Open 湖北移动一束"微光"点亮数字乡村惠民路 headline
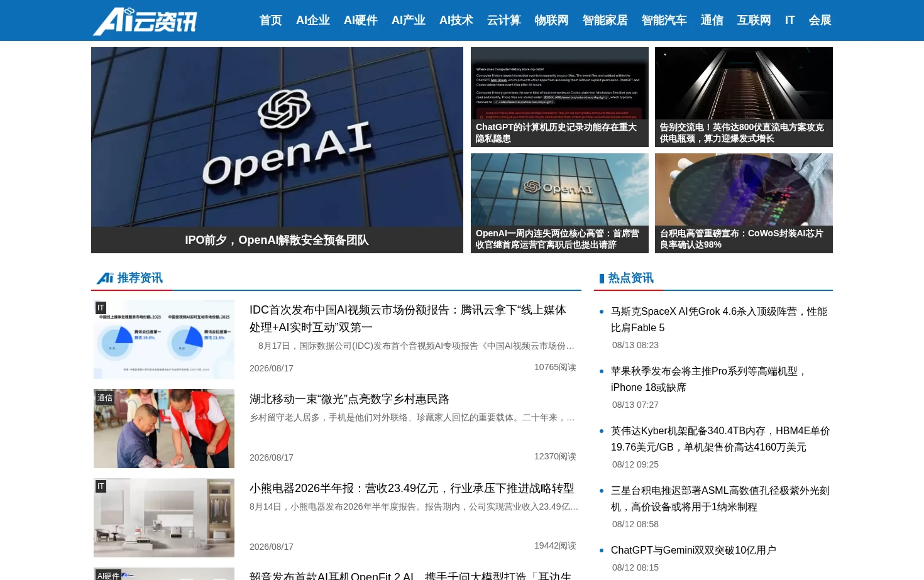The width and height of the screenshot is (924, 580). point(349,399)
